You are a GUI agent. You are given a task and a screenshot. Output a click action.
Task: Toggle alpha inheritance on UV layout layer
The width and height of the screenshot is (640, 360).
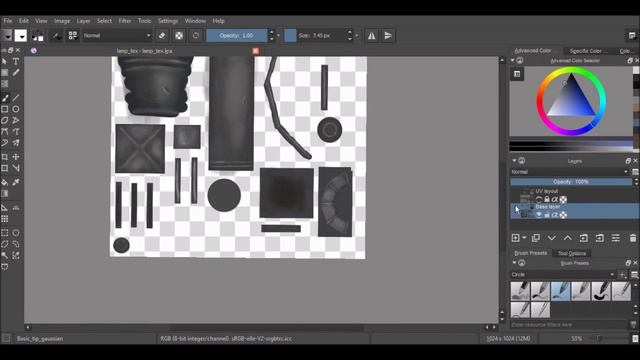click(555, 199)
